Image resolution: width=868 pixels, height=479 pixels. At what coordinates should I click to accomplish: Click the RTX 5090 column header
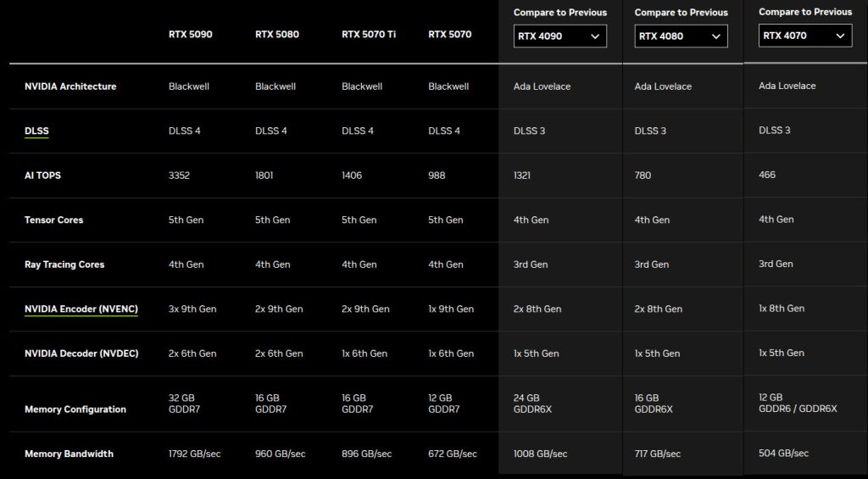tap(191, 35)
